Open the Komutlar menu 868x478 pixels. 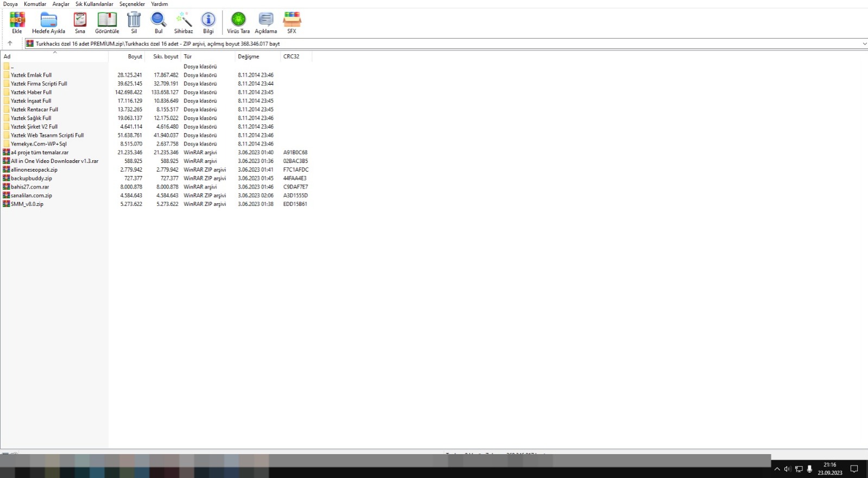click(x=35, y=4)
